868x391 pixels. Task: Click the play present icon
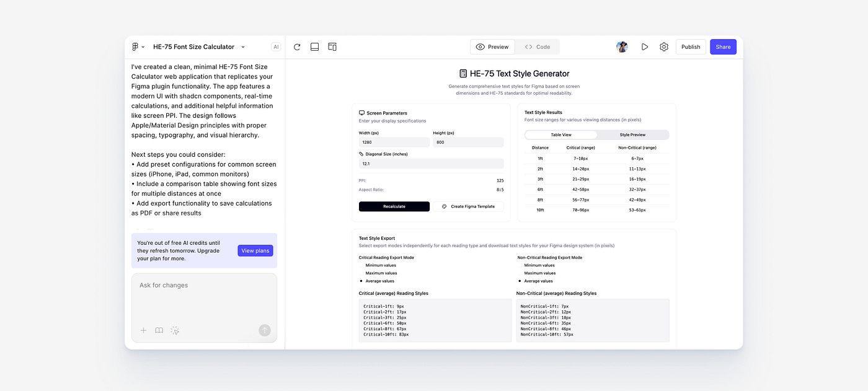point(645,47)
